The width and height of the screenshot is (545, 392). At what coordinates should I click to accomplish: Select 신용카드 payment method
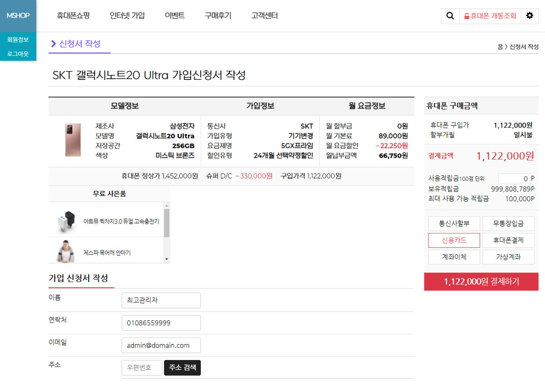click(x=454, y=240)
